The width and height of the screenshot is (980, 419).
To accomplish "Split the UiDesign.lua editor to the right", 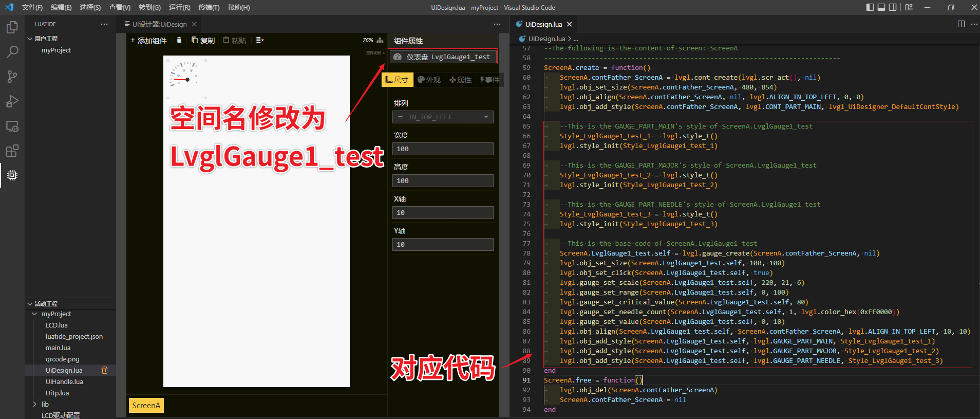I will [x=961, y=24].
